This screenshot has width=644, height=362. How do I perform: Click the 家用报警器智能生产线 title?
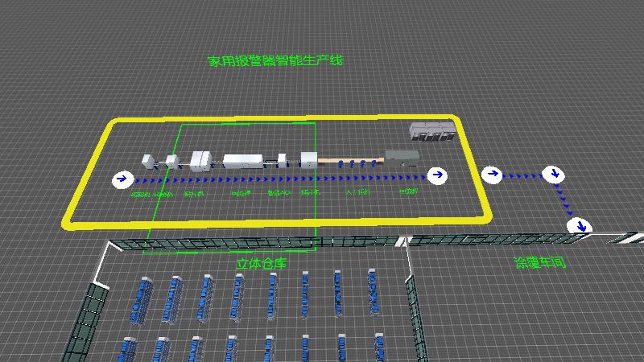tap(275, 60)
